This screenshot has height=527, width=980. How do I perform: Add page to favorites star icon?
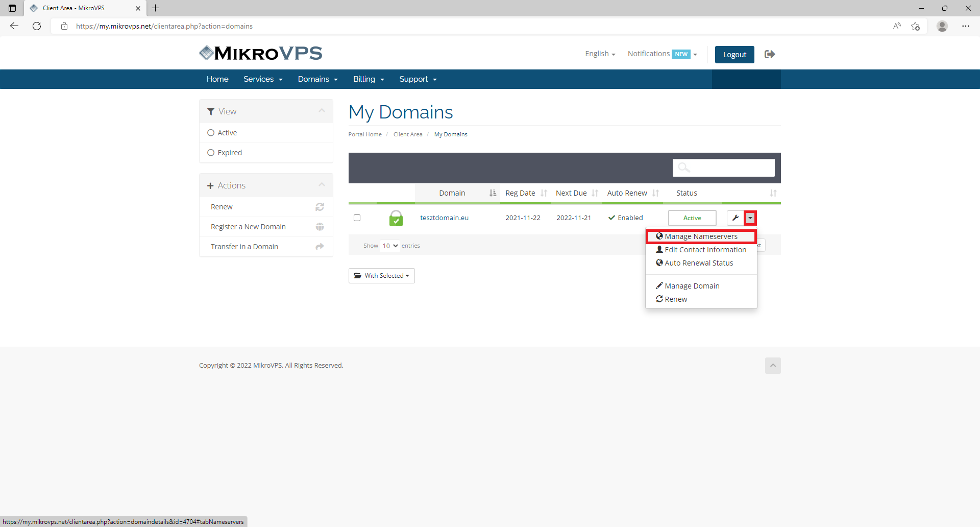[916, 26]
